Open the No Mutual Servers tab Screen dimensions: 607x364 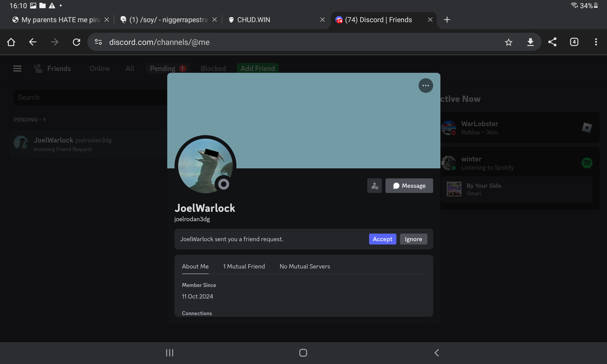[x=305, y=266]
